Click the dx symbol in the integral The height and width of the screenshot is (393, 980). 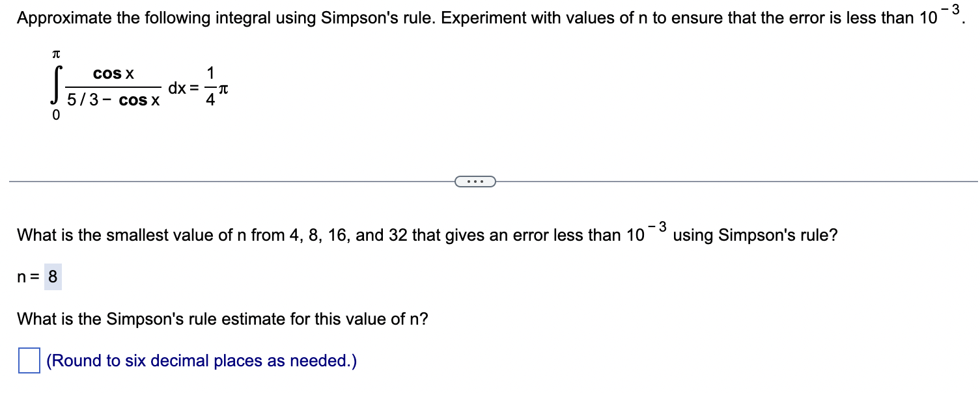coord(179,87)
